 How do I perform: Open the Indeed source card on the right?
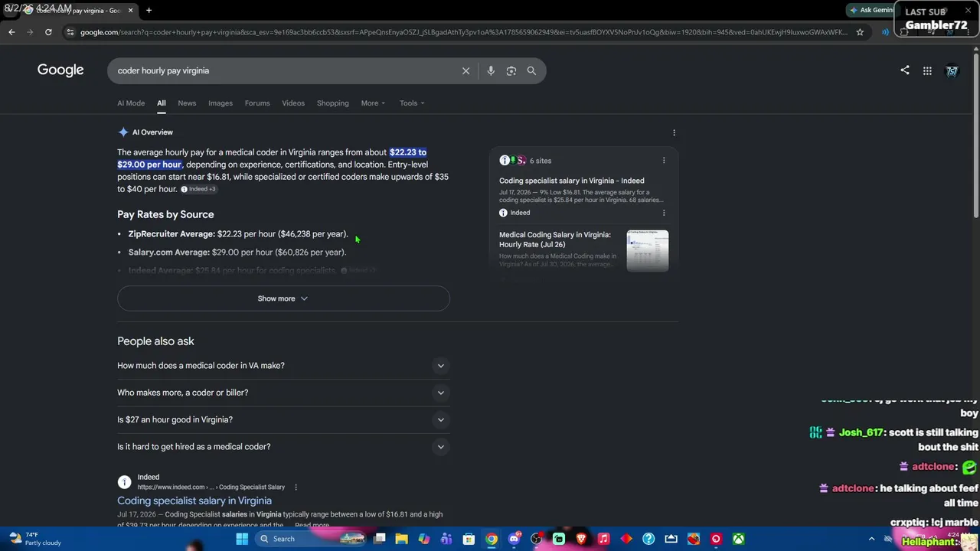pos(583,195)
